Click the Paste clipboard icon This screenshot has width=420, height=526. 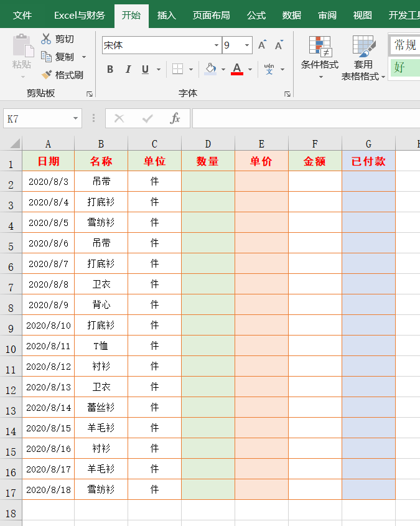pos(23,45)
